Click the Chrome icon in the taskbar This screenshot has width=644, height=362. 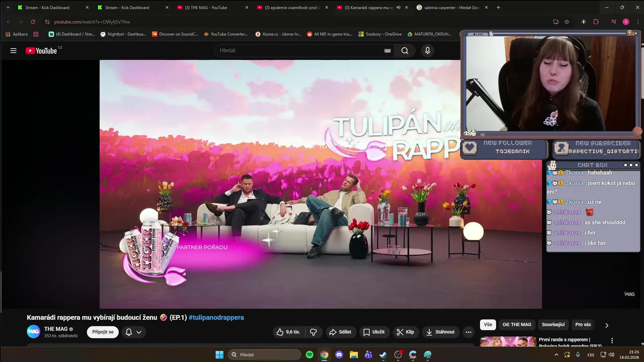(x=325, y=354)
